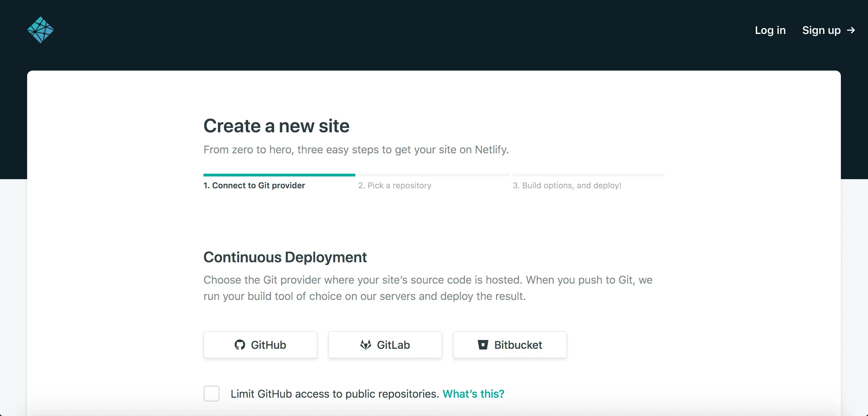Click the Netlify logo
Viewport: 868px width, 416px height.
(40, 30)
